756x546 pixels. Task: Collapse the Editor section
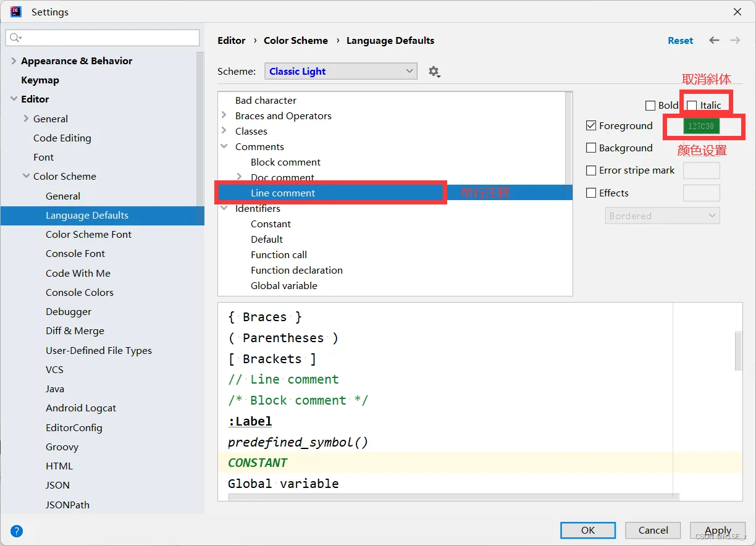(14, 99)
